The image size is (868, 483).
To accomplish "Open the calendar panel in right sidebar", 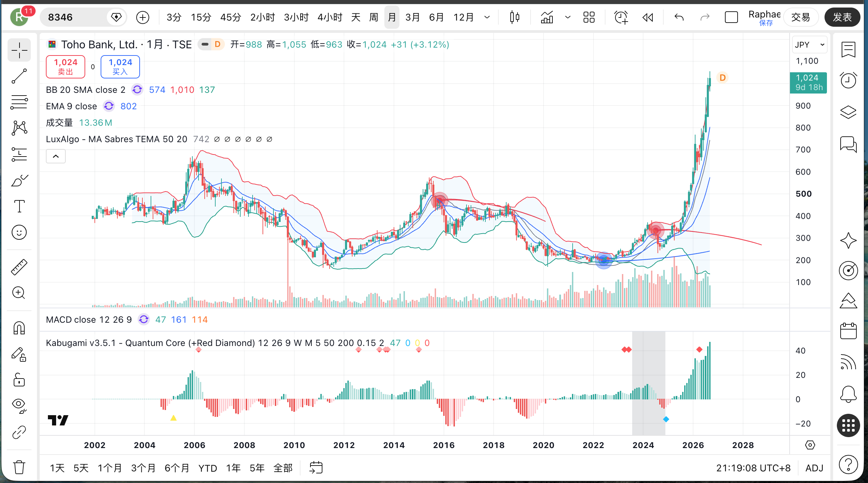I will (848, 331).
